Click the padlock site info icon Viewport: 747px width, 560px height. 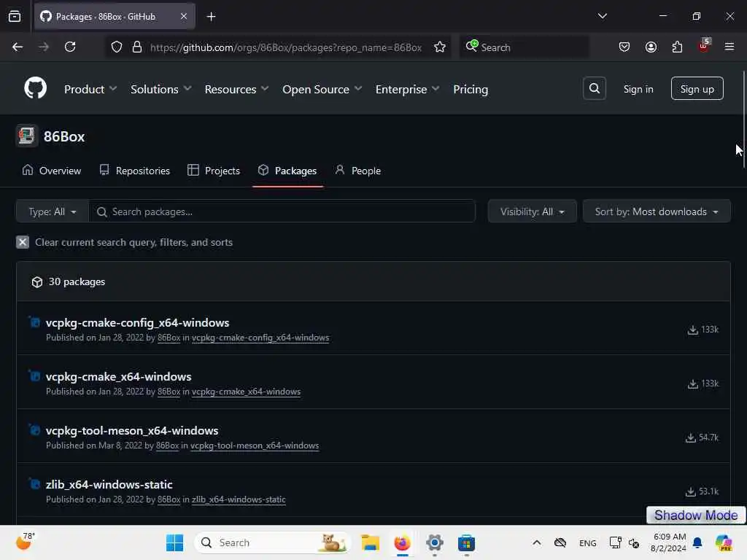(137, 47)
